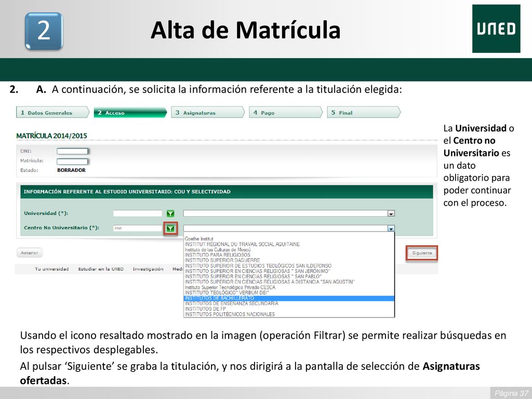Open the Tu universidad link
Screen dimensions: 532x399
click(x=51, y=269)
